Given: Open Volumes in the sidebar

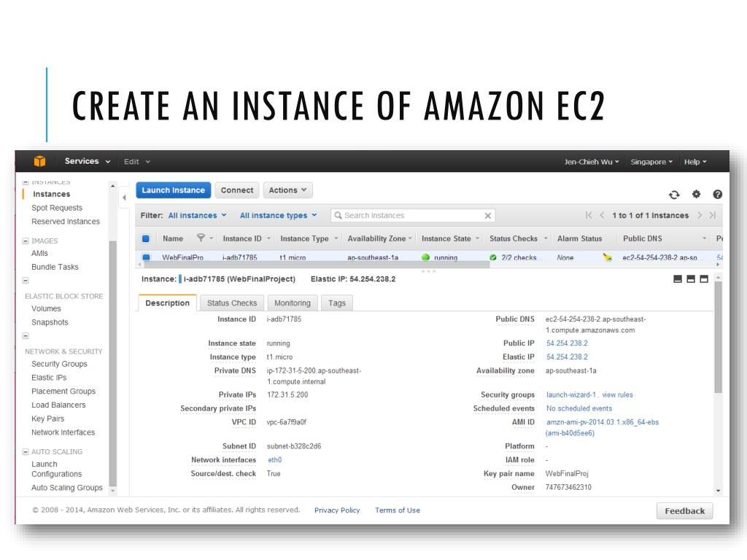Looking at the screenshot, I should (46, 308).
